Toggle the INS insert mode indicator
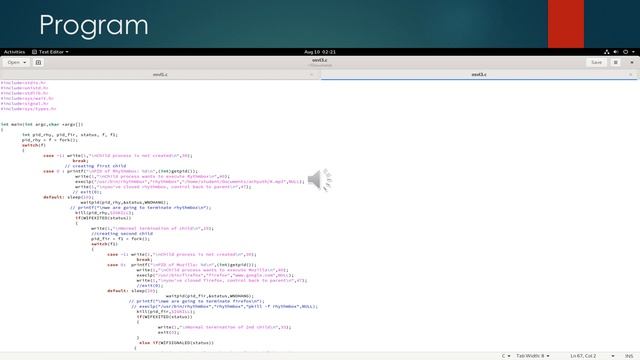Screen dimensions: 640x360 coord(629,356)
